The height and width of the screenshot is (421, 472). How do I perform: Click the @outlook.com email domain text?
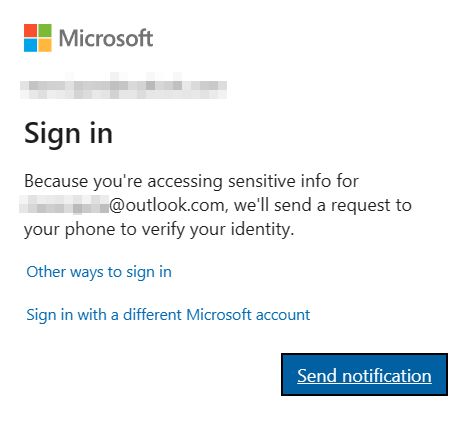point(169,205)
